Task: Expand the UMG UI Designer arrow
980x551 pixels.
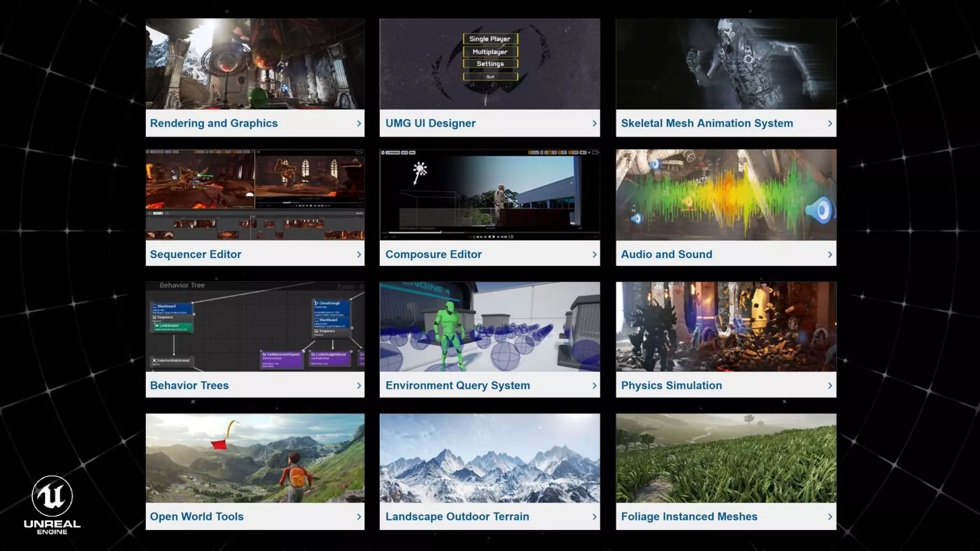Action: pyautogui.click(x=594, y=123)
